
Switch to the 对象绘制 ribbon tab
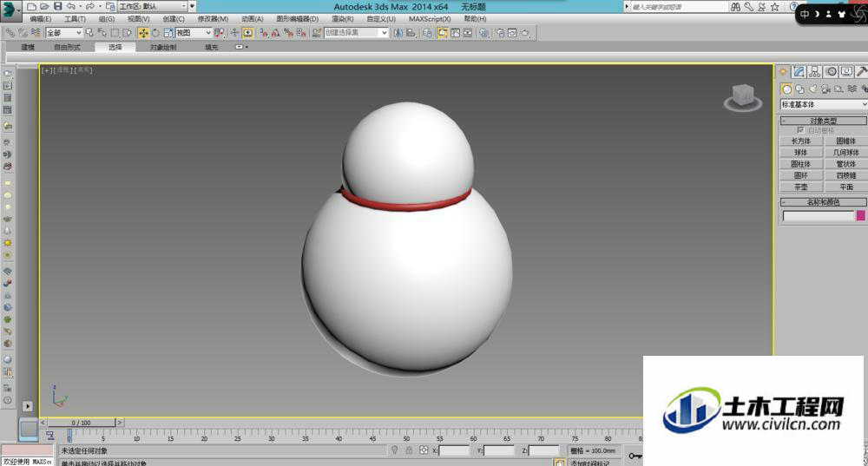click(x=163, y=47)
